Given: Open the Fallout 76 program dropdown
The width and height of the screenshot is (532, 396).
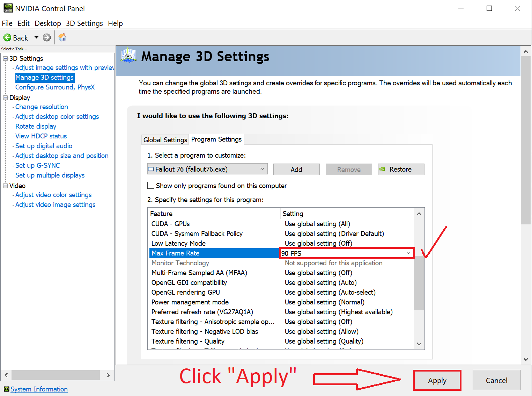Looking at the screenshot, I should click(207, 169).
